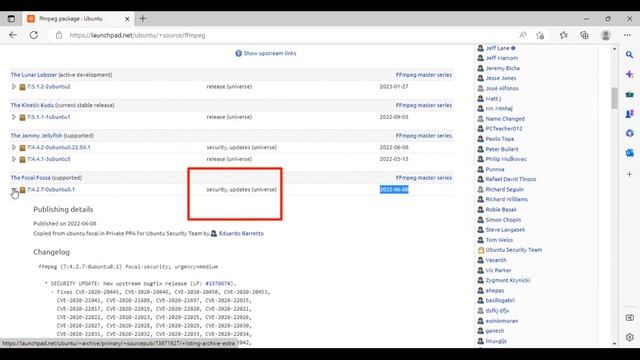640x360 pixels.
Task: Expand the 7:4.4.1-3ubuntu5 row
Action: 13,159
